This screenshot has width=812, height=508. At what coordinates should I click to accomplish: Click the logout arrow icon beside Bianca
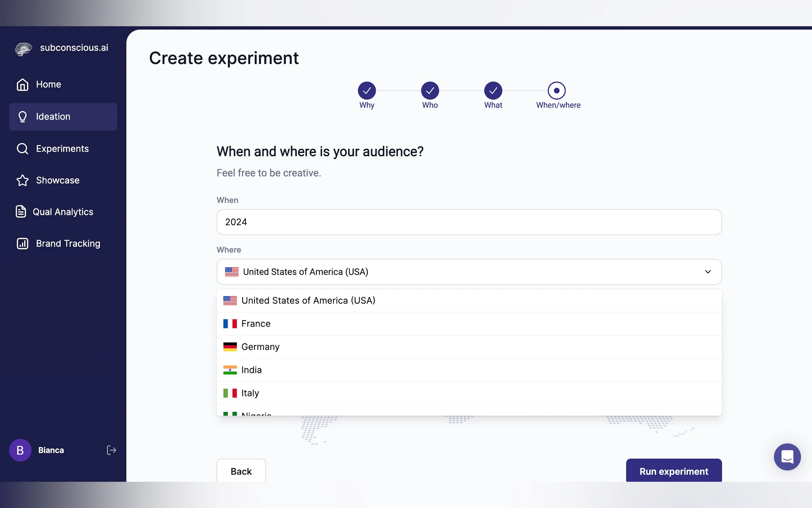(x=112, y=450)
